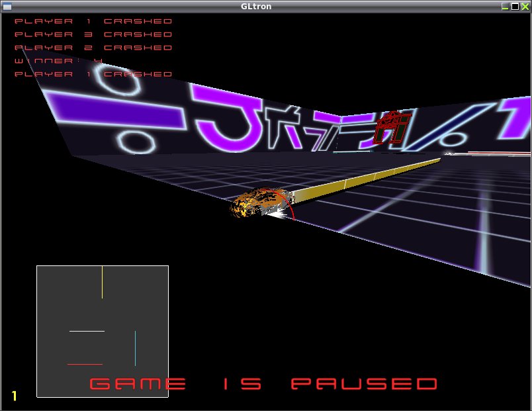Viewport: 532px width, 411px height.
Task: Click the cyan trail line on the minimap
Action: 135,348
